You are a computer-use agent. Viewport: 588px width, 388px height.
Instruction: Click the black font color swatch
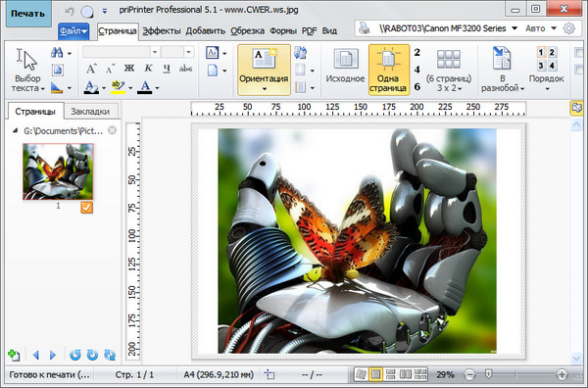(x=145, y=87)
